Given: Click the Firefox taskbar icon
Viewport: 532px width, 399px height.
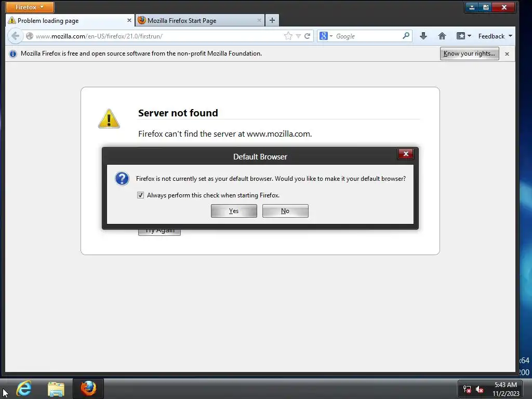Looking at the screenshot, I should [88, 389].
